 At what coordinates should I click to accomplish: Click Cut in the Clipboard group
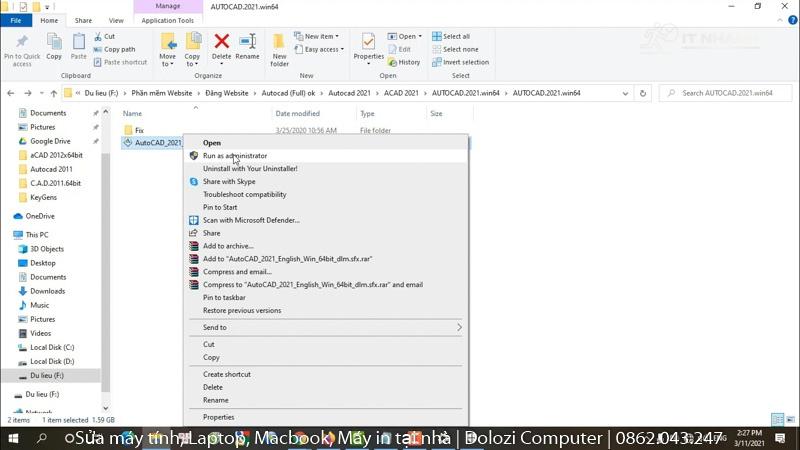point(105,37)
